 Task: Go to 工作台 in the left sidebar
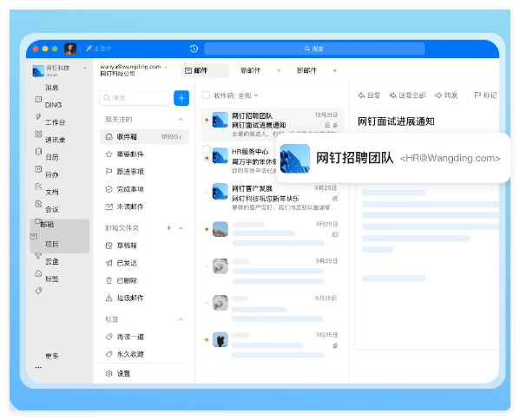[55, 122]
